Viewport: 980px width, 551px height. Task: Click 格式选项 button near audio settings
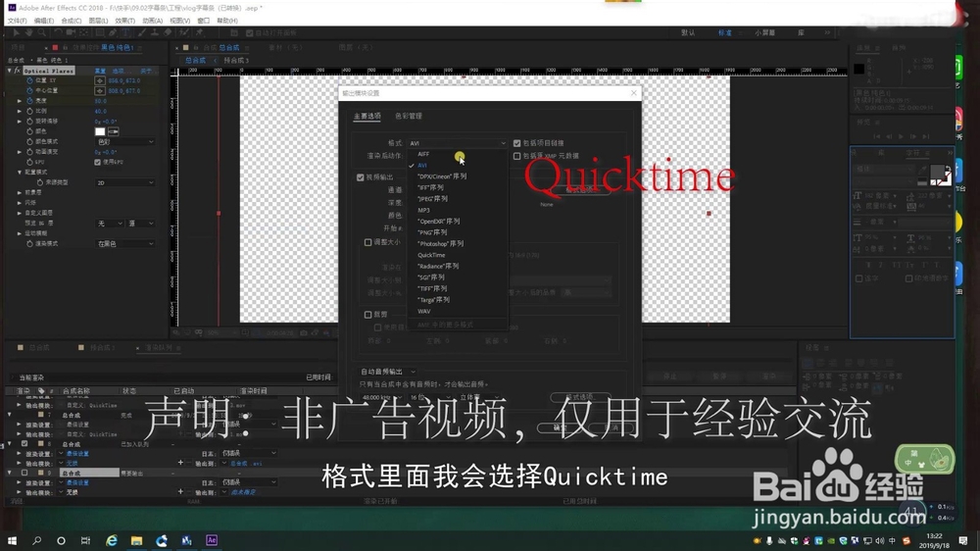pos(580,397)
